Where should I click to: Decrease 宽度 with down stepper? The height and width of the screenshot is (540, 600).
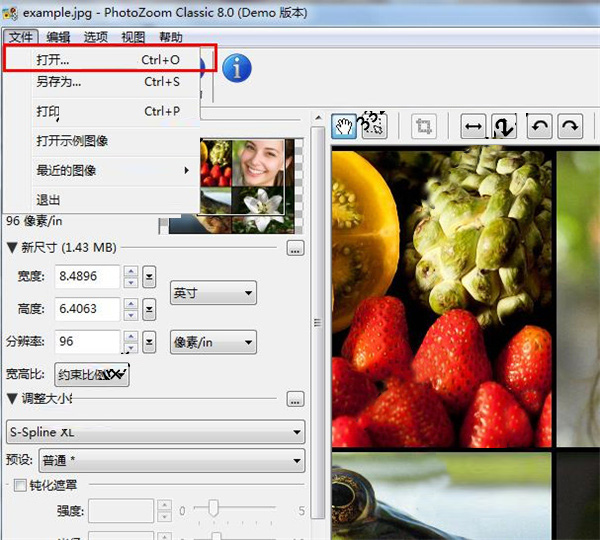tap(131, 282)
